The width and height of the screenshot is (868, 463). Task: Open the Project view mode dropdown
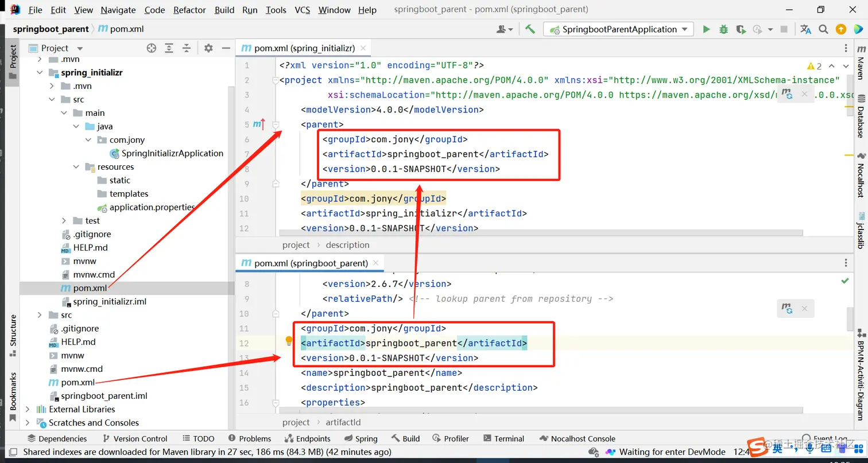click(80, 49)
